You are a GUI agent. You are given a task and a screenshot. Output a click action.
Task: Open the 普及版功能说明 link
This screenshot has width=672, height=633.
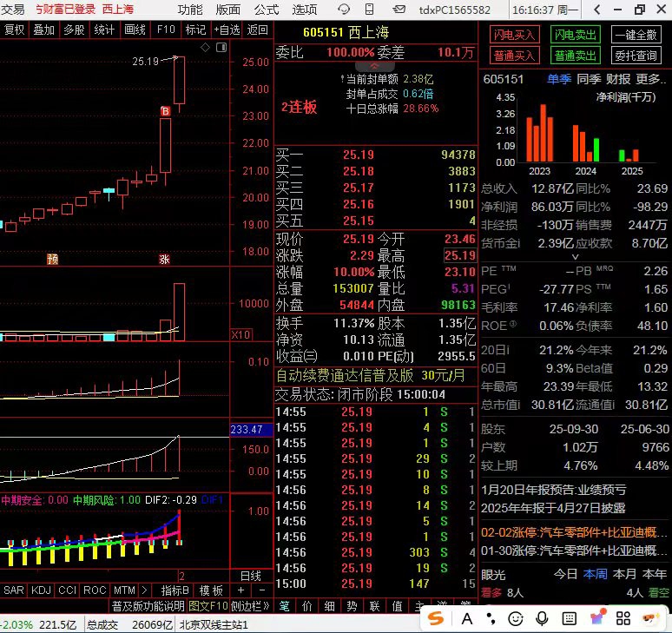pos(148,606)
